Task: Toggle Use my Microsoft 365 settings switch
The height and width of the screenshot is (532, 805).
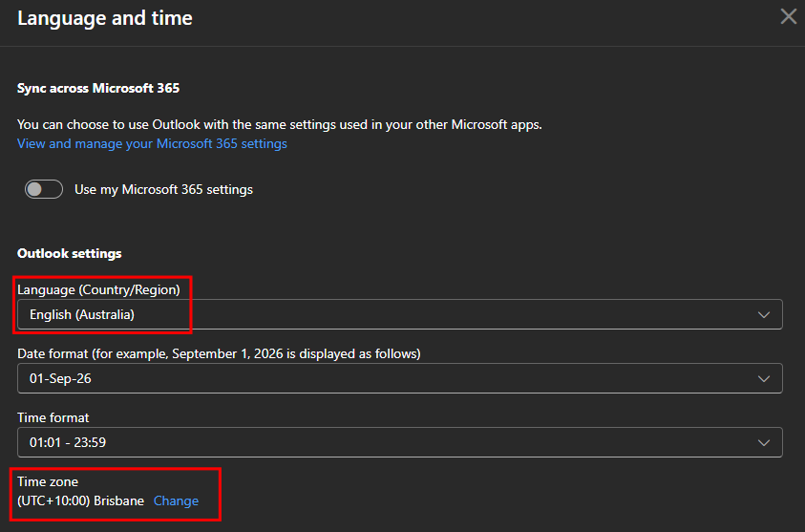Action: 44,189
